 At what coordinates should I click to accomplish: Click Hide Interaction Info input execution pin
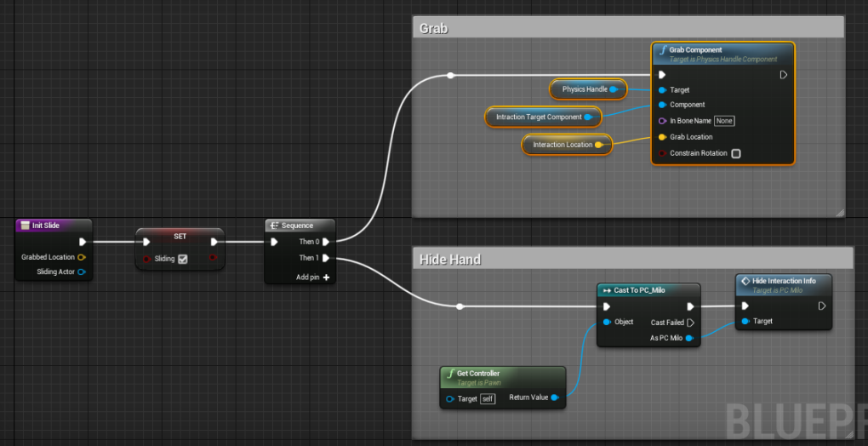tap(745, 306)
